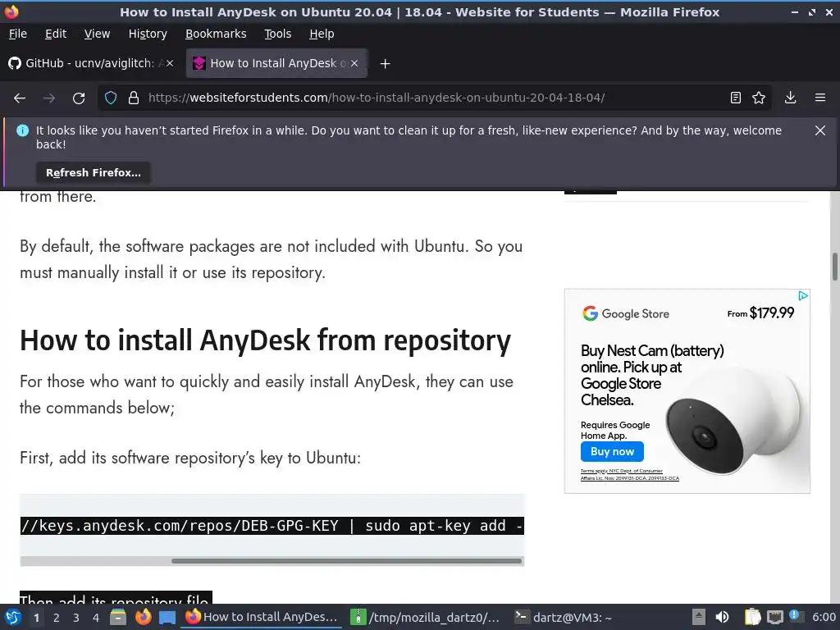The height and width of the screenshot is (630, 840).
Task: Switch to virtual desktop 1
Action: (36, 618)
